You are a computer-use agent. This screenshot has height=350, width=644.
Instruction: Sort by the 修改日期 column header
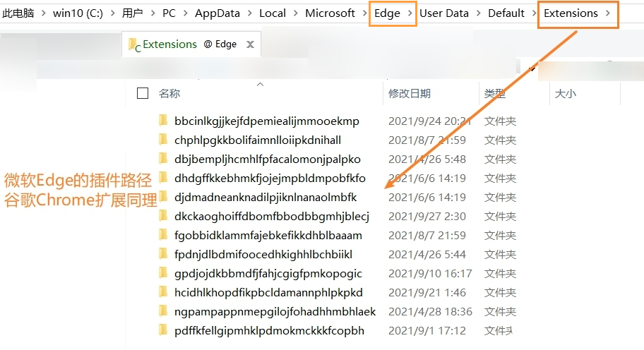[x=410, y=94]
